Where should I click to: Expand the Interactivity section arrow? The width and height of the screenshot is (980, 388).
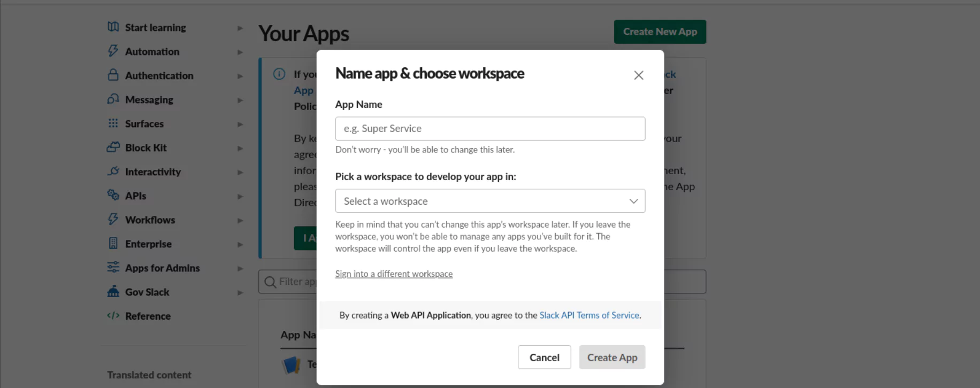(240, 172)
